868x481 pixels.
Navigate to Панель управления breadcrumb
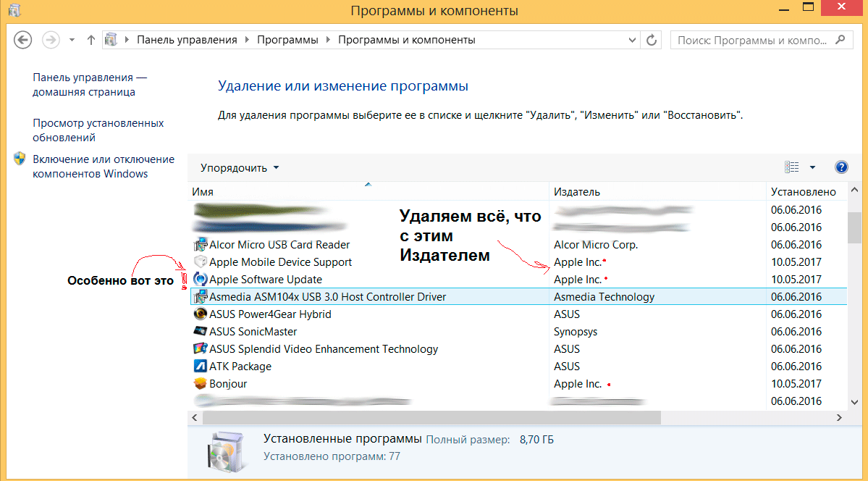(x=187, y=40)
